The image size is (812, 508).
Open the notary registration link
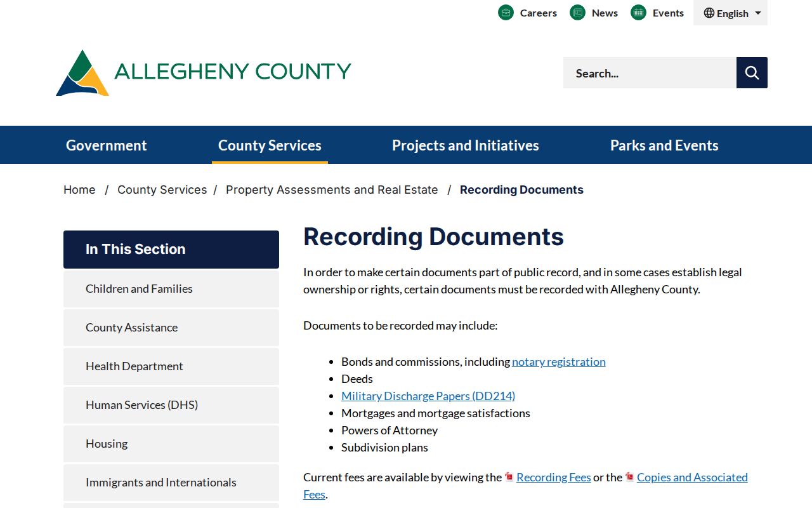pos(559,361)
